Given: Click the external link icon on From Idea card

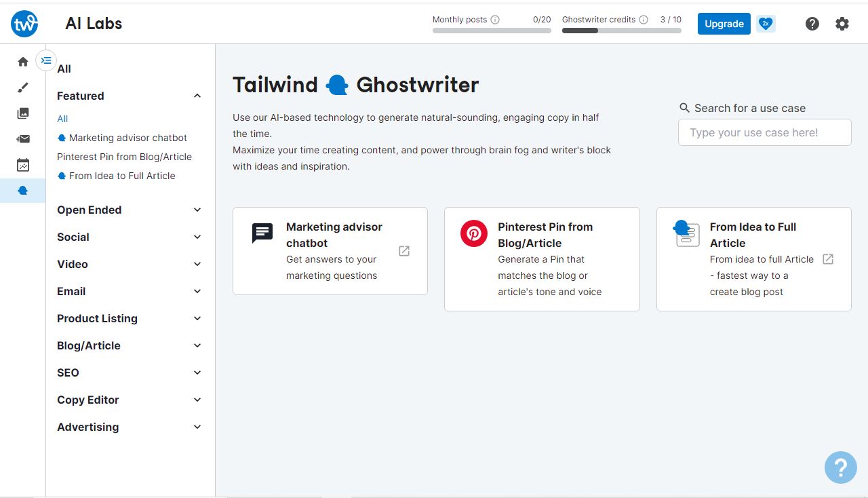Looking at the screenshot, I should pos(828,259).
